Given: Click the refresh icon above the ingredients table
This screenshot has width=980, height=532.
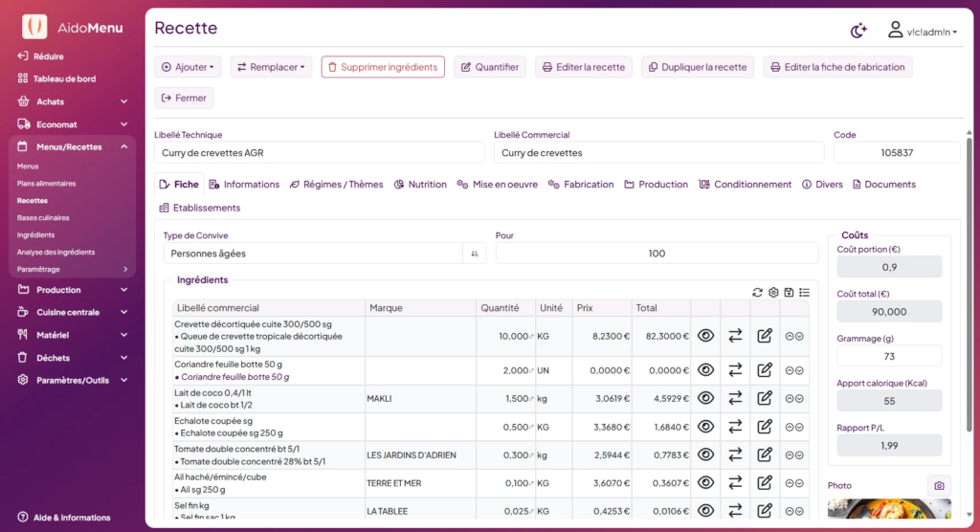Looking at the screenshot, I should [758, 293].
